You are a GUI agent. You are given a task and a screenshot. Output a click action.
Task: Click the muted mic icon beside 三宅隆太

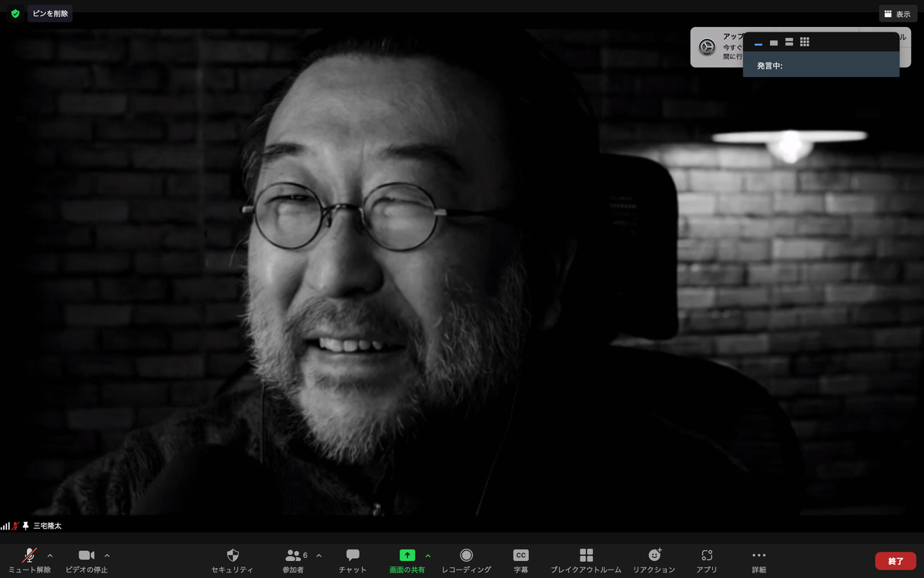click(x=16, y=526)
